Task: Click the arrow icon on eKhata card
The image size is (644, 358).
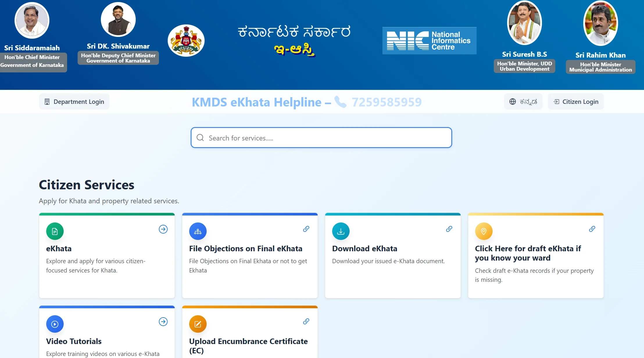Action: 163,229
